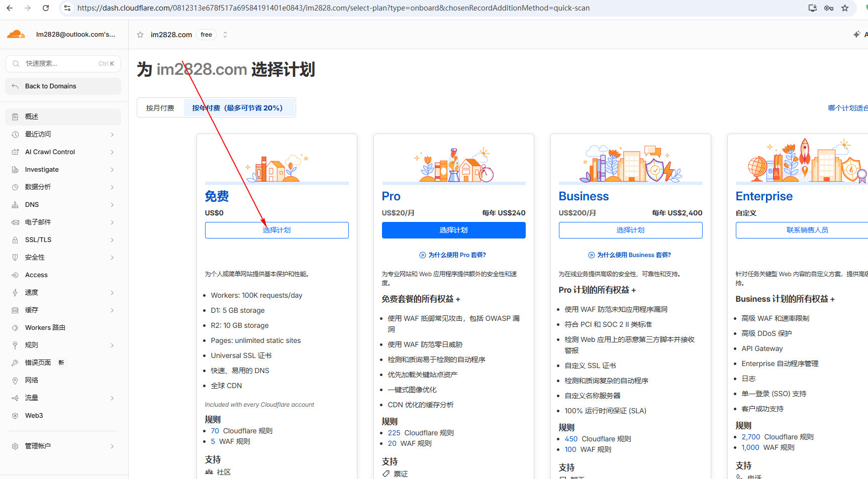Expand DNS submenu chevron
This screenshot has width=868, height=479.
coord(112,205)
